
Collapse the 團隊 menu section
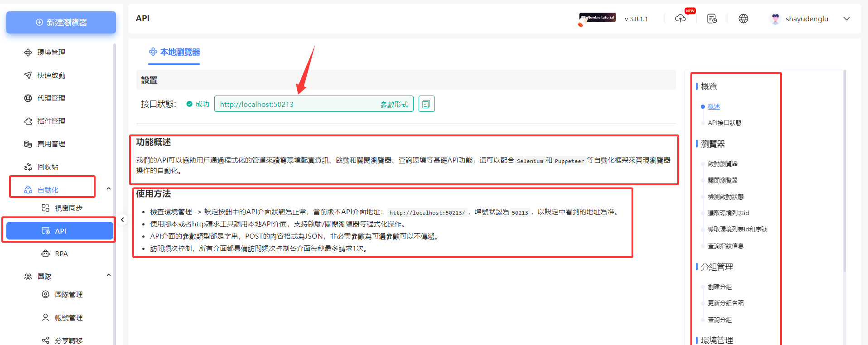point(109,275)
